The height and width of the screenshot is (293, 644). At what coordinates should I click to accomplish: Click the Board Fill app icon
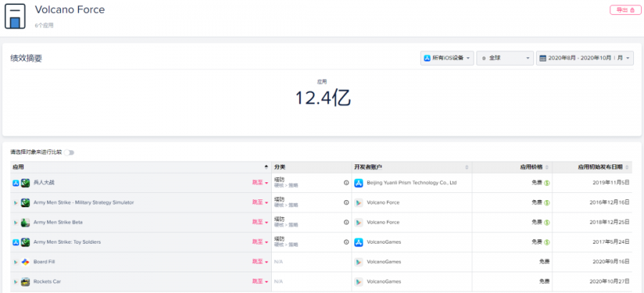point(26,262)
